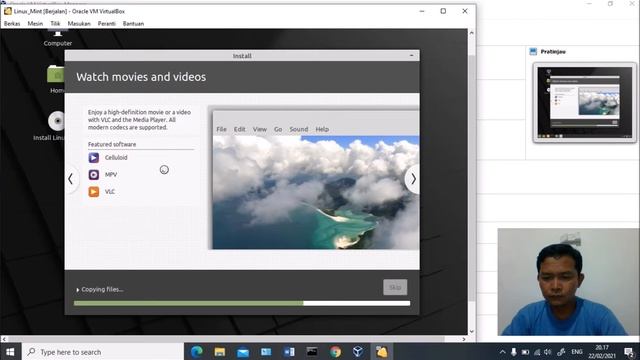This screenshot has height=360, width=640.
Task: Click the volume speaker tray icon
Action: click(x=548, y=352)
